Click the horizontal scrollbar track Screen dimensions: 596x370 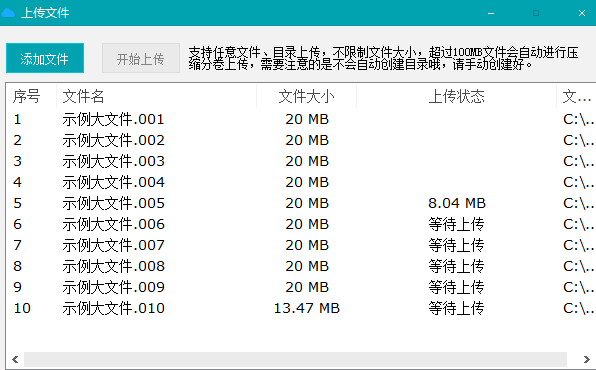(x=295, y=359)
